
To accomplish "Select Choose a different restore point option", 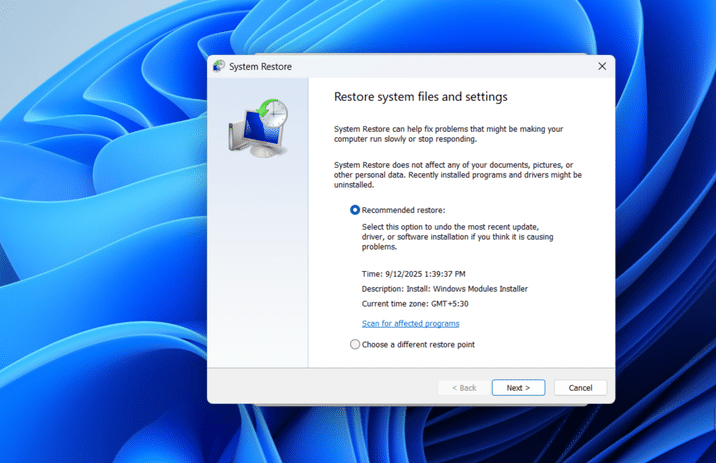I will click(x=355, y=344).
